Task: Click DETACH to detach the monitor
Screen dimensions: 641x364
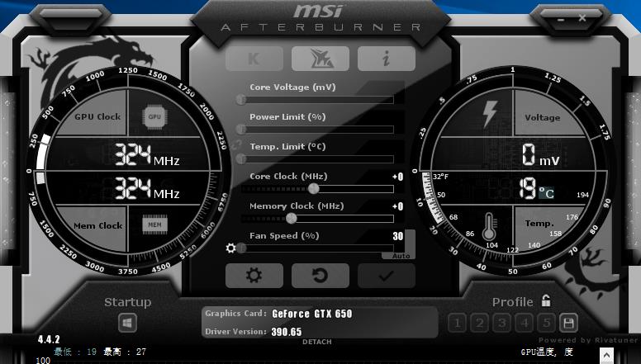Action: pos(317,343)
